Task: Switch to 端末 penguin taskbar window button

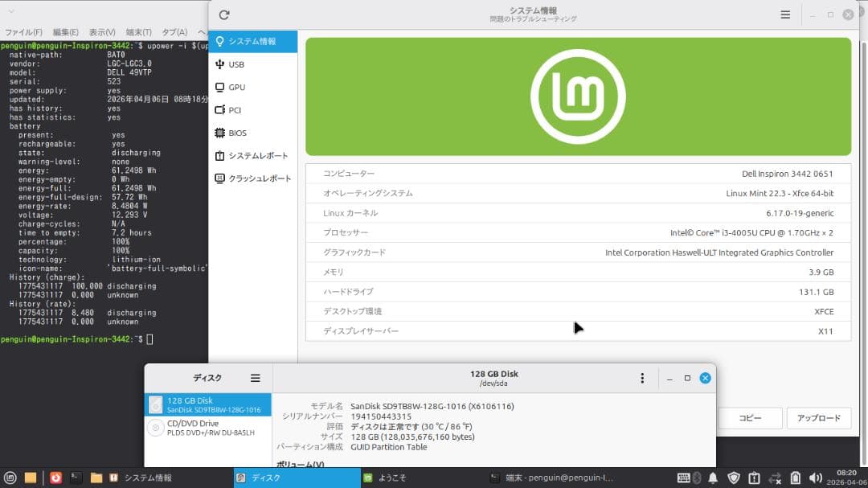Action: tap(552, 478)
